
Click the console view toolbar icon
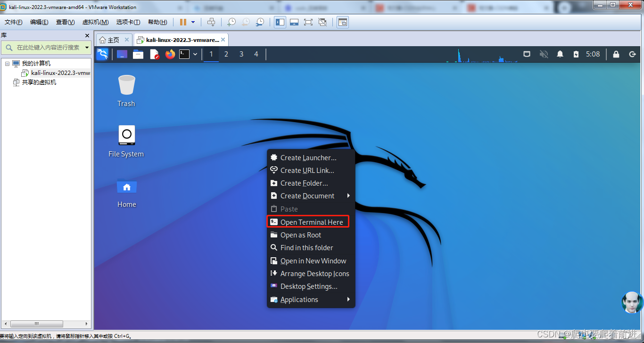tap(343, 22)
